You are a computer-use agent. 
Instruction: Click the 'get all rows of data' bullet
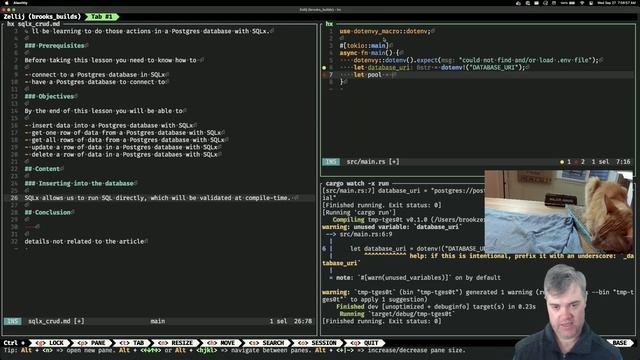click(x=125, y=140)
